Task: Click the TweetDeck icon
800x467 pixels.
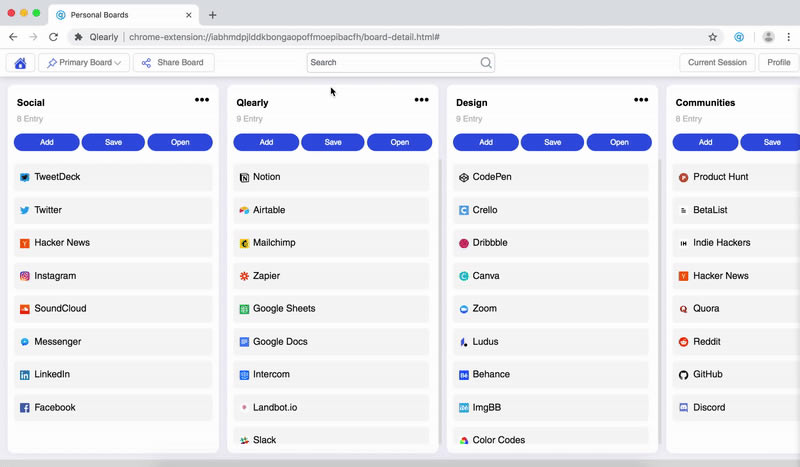Action: pyautogui.click(x=24, y=177)
